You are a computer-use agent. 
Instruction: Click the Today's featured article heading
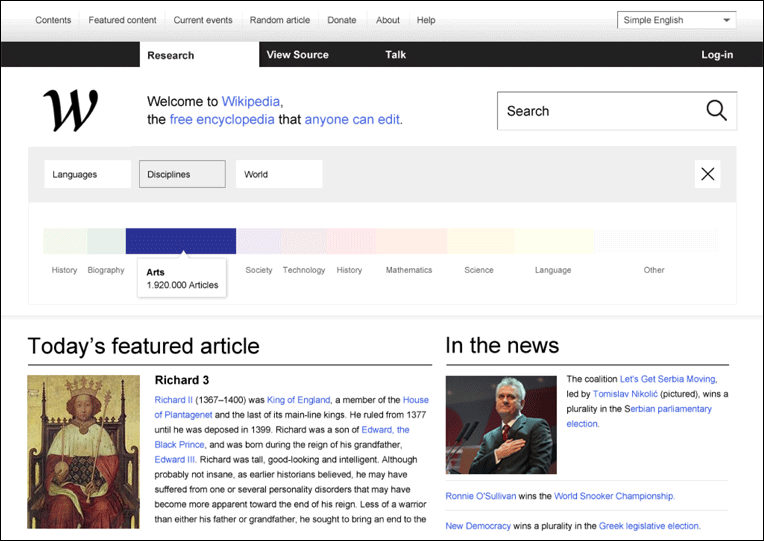point(144,346)
